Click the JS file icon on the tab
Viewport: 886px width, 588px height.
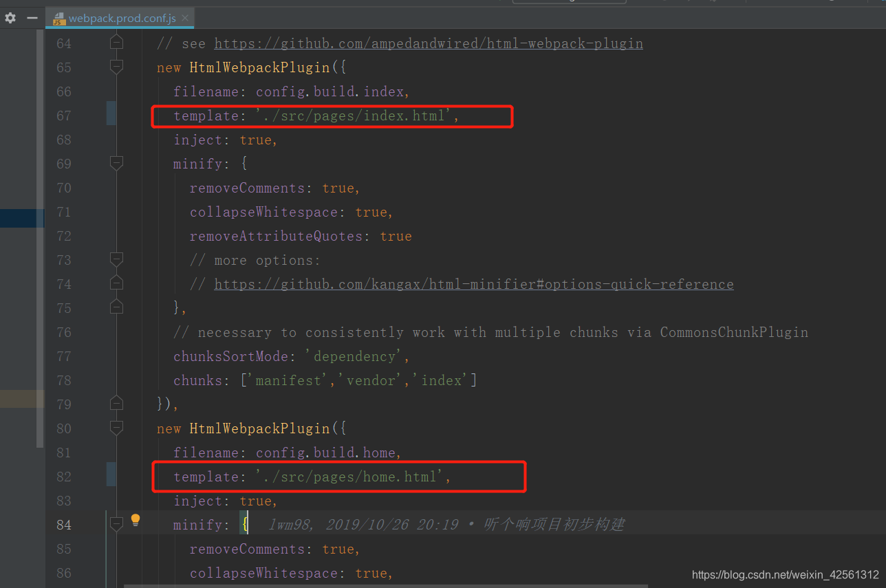59,18
